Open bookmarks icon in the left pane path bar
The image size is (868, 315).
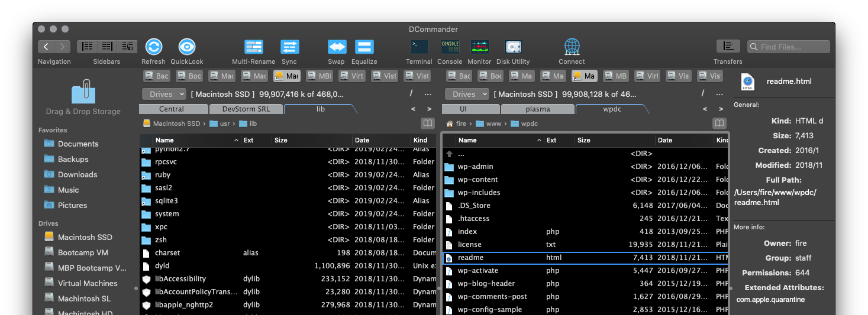coord(428,124)
